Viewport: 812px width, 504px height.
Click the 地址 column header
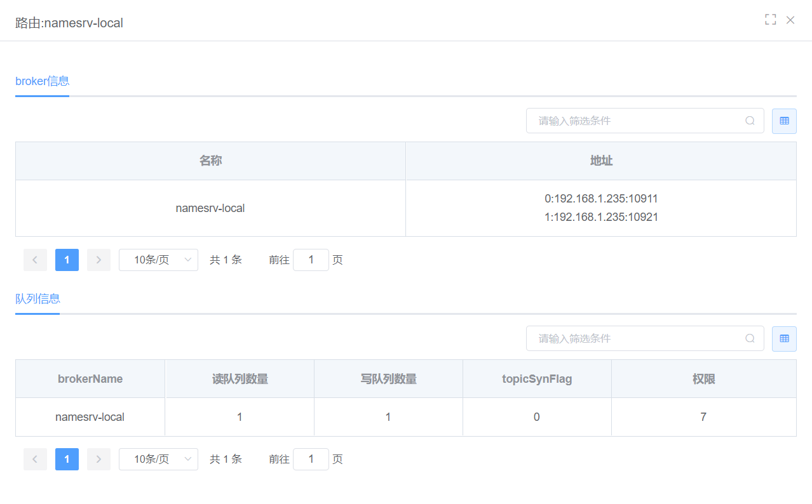[x=601, y=161]
